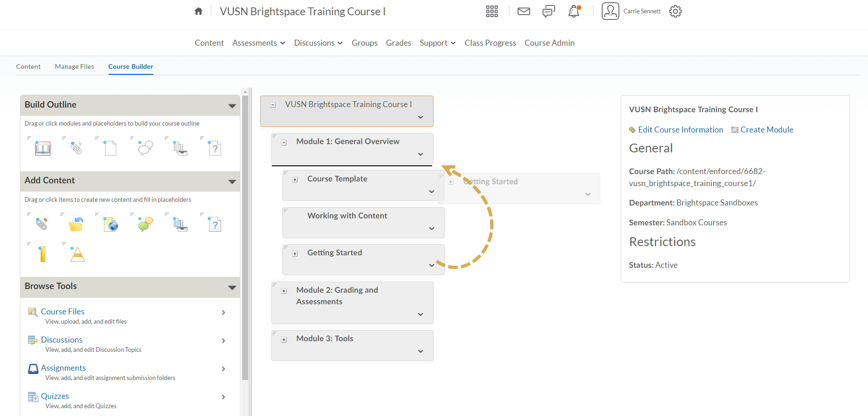868x416 pixels.
Task: Click the Assignments tool icon in Browse Tools
Action: (33, 368)
